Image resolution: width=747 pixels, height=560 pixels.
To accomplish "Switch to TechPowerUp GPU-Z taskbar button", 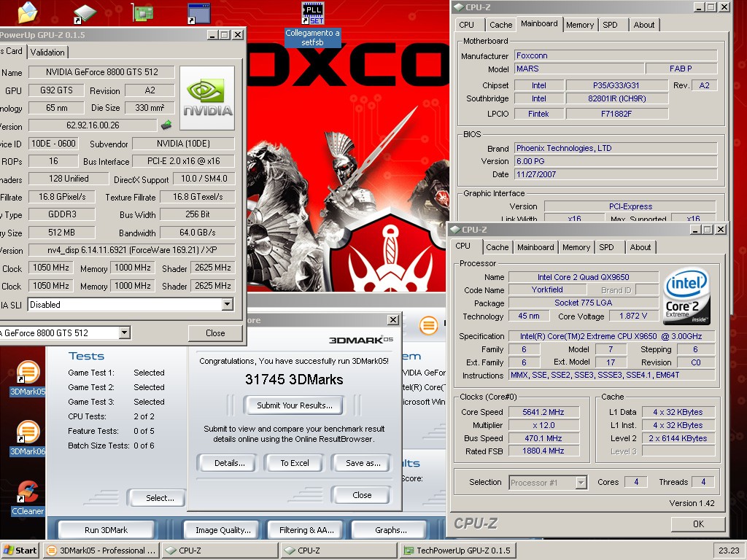I will click(x=458, y=551).
